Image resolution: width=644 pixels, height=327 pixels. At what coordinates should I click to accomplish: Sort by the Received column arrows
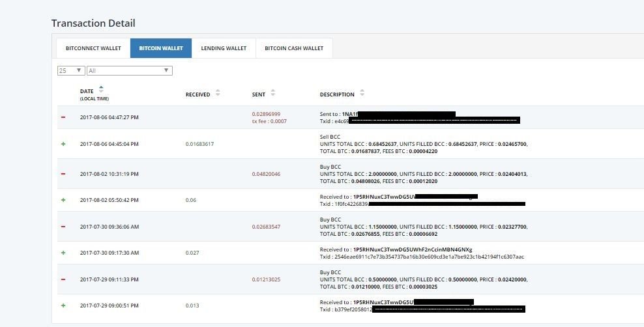[x=218, y=92]
